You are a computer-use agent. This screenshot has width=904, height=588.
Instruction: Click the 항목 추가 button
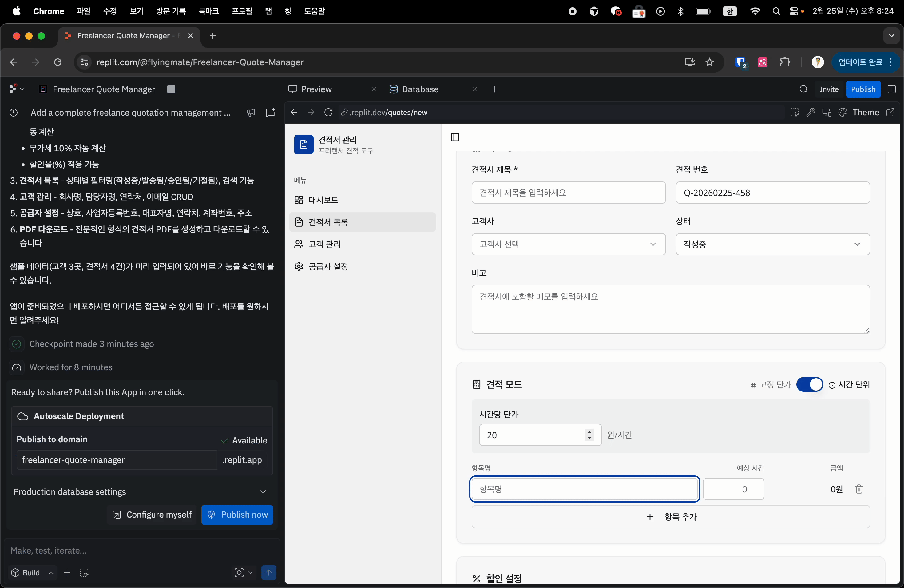point(670,517)
